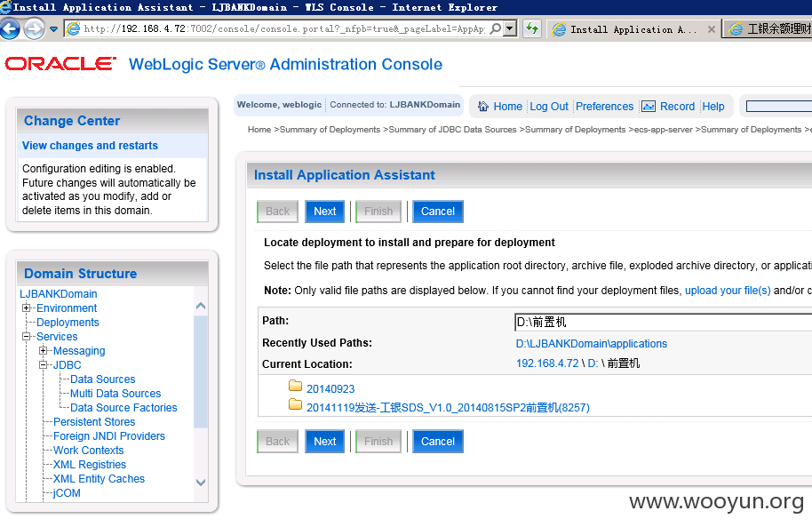Click the bottom Cancel button
The width and height of the screenshot is (812, 527).
click(x=438, y=442)
